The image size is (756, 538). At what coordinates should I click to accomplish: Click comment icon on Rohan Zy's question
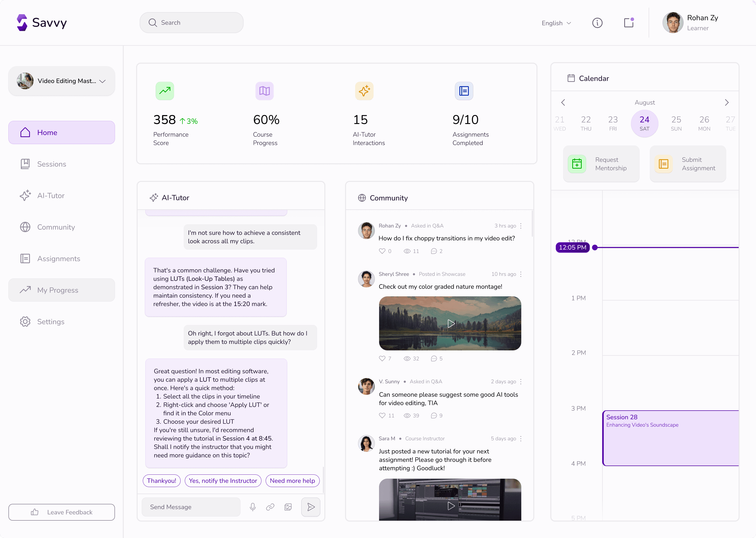[x=434, y=251]
